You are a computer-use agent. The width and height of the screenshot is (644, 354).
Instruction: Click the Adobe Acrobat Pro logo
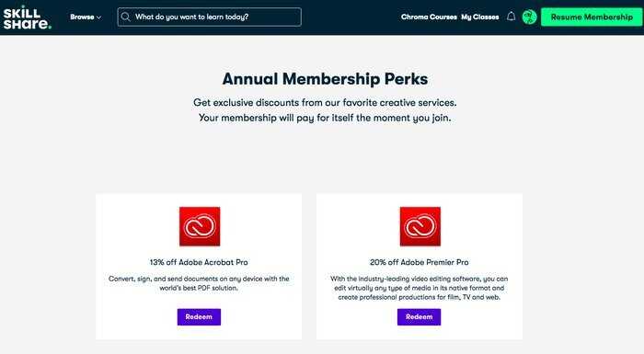point(200,226)
